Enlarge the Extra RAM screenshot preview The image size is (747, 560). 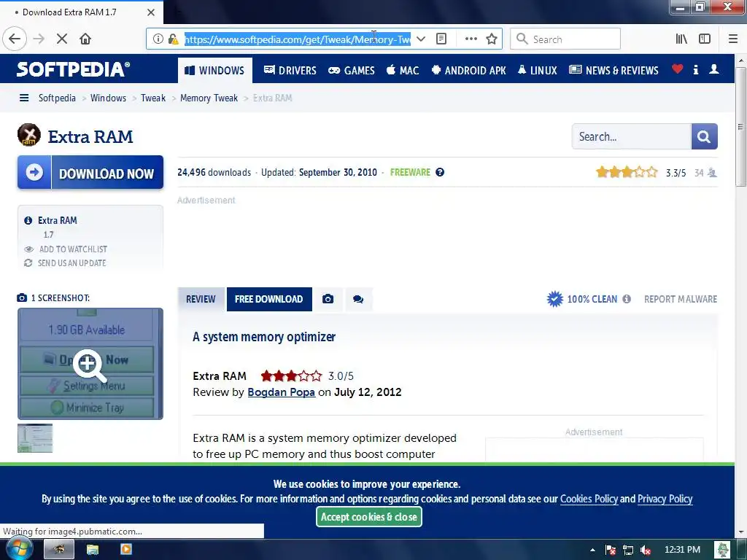(x=90, y=364)
